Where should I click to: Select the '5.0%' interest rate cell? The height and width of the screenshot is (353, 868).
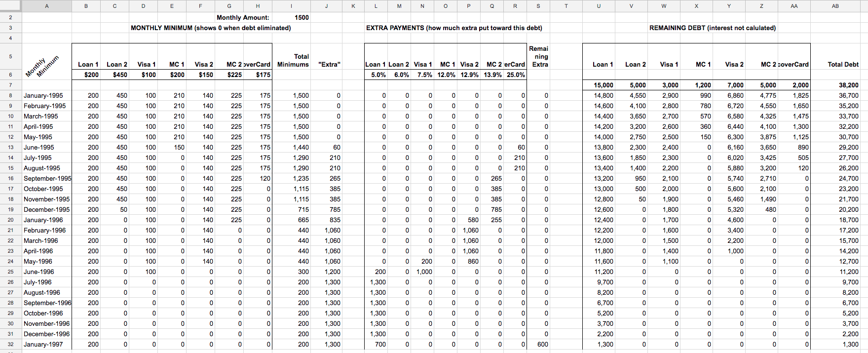pos(376,75)
